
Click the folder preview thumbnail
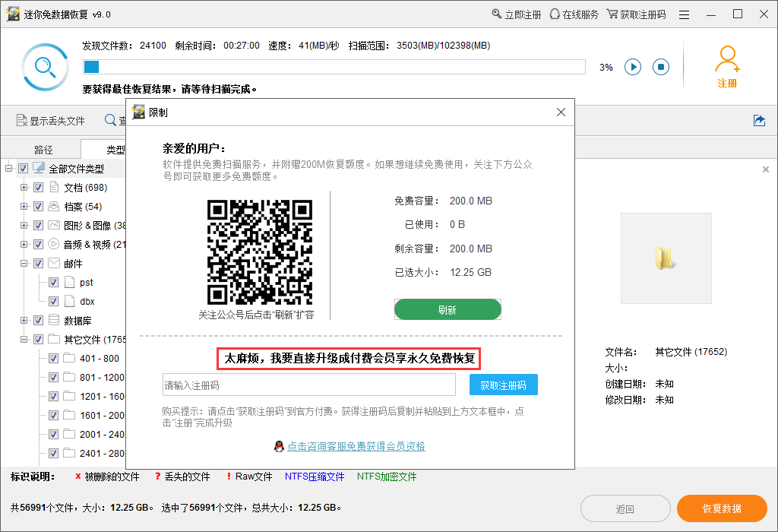click(x=666, y=258)
